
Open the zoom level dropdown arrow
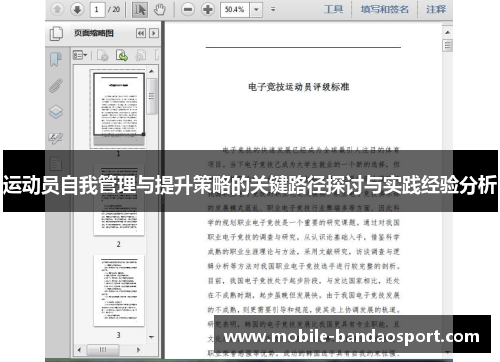pos(256,9)
